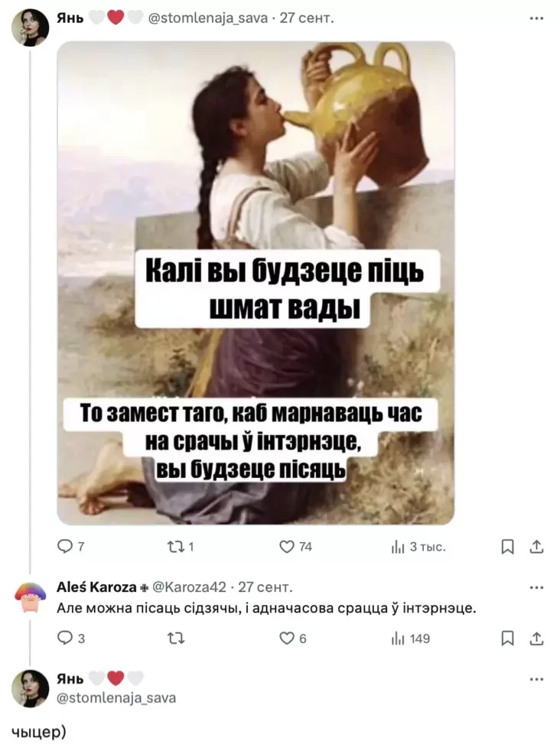Click Aleś Karoza's mushroom avatar
Viewport: 560px width, 754px height.
[x=31, y=598]
